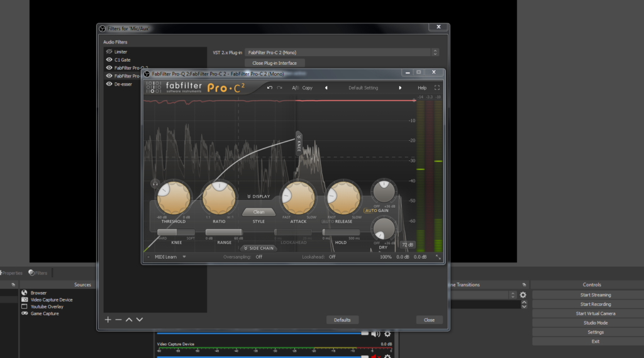Image resolution: width=644 pixels, height=358 pixels.
Task: Toggle visibility of the C1 Gate filter
Action: click(109, 60)
